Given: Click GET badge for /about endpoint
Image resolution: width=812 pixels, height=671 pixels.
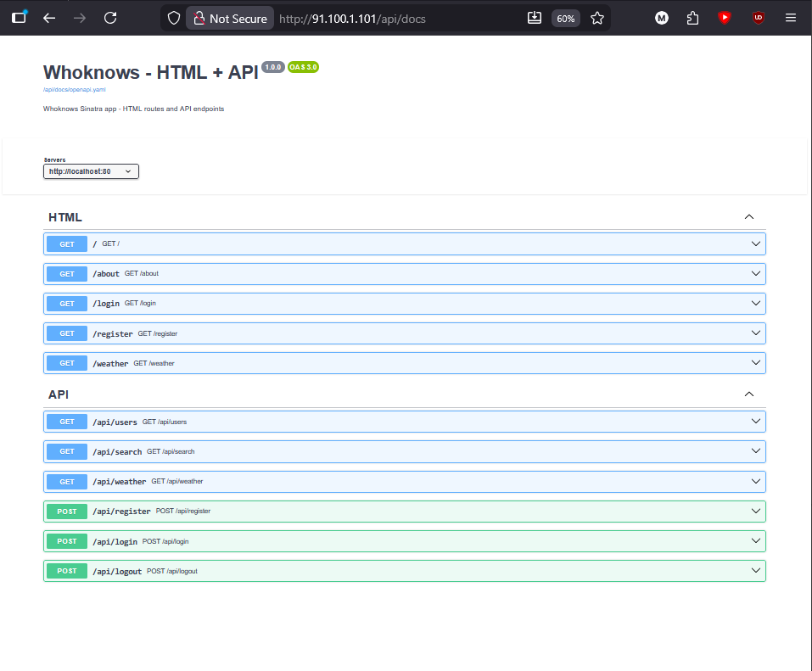Looking at the screenshot, I should (67, 274).
